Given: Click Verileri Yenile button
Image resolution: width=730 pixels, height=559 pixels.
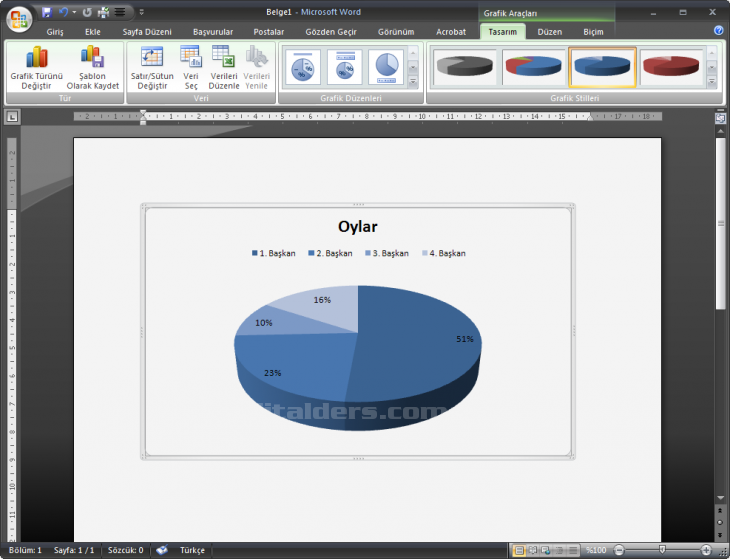Looking at the screenshot, I should click(x=257, y=67).
